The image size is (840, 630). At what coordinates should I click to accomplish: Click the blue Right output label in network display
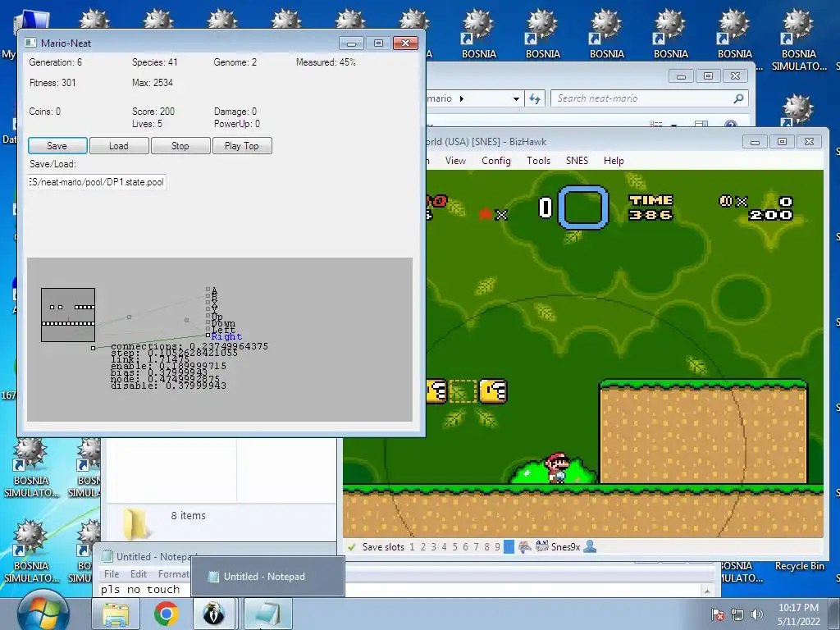226,336
